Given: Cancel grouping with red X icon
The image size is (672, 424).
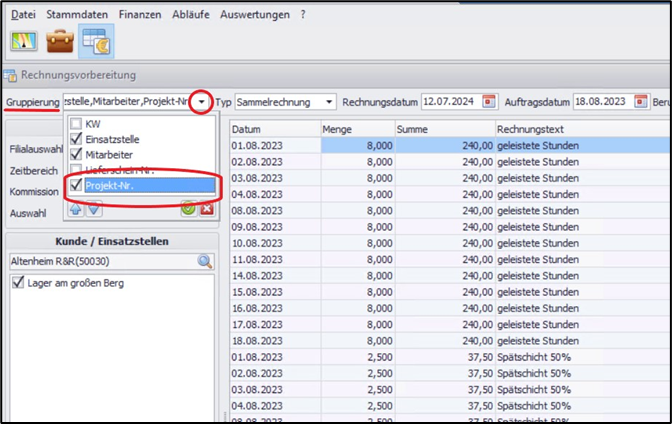Looking at the screenshot, I should tap(206, 209).
